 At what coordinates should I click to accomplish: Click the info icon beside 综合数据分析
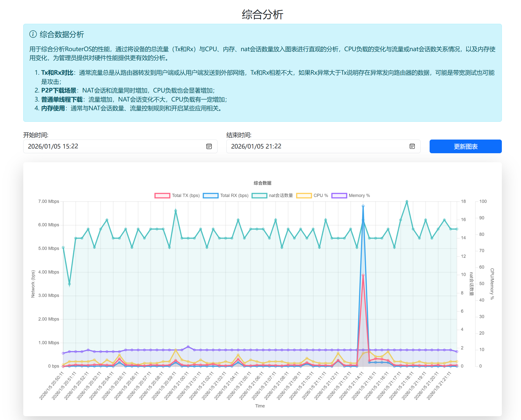(33, 34)
